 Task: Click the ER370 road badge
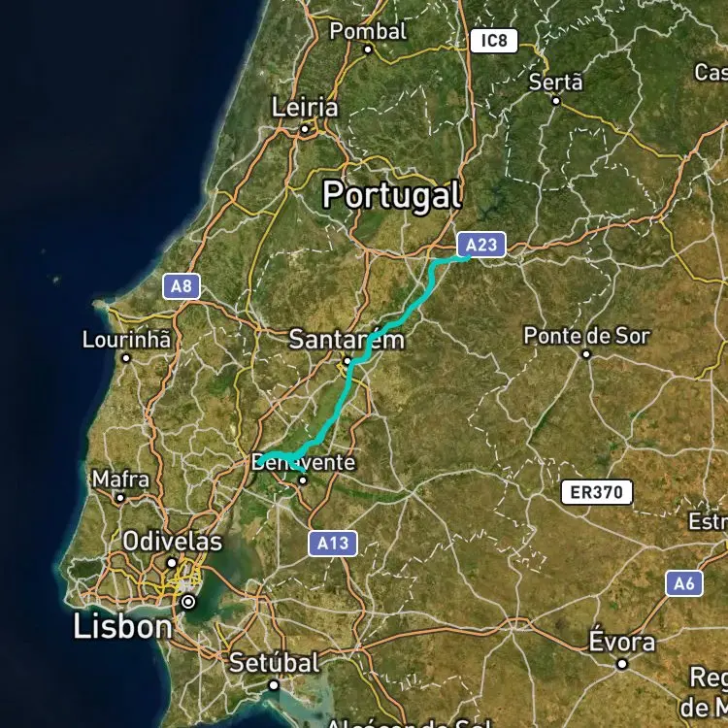[597, 492]
